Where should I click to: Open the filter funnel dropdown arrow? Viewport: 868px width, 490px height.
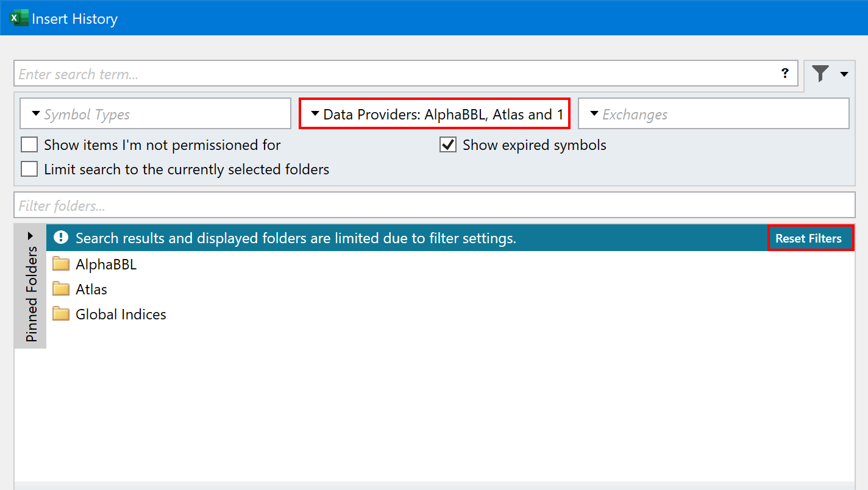tap(844, 74)
